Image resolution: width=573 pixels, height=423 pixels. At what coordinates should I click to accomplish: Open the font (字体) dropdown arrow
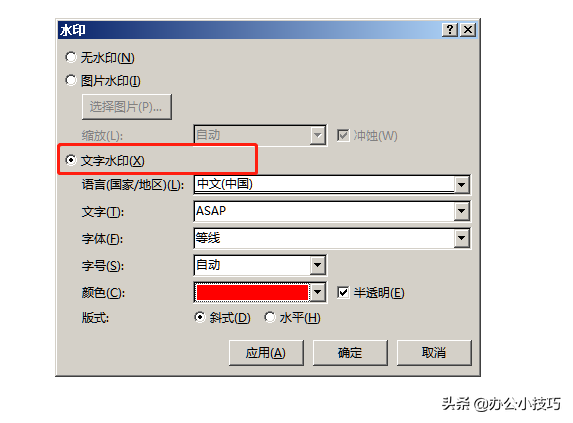tap(462, 238)
